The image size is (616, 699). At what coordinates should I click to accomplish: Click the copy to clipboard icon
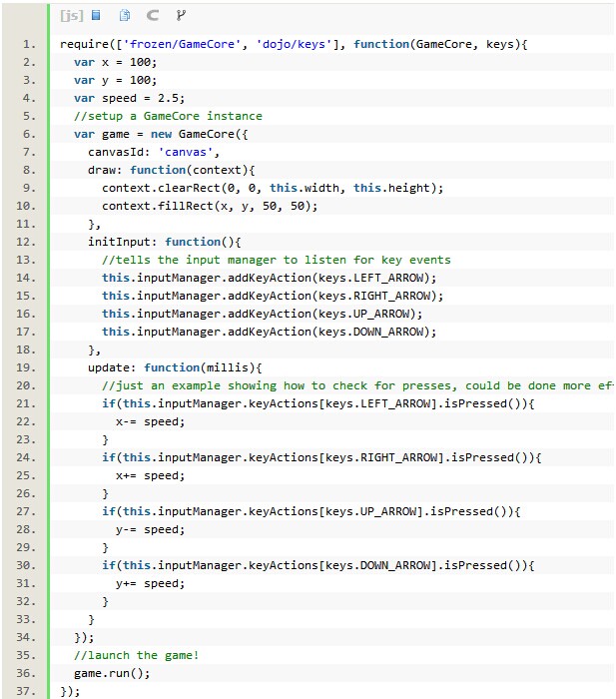[125, 15]
